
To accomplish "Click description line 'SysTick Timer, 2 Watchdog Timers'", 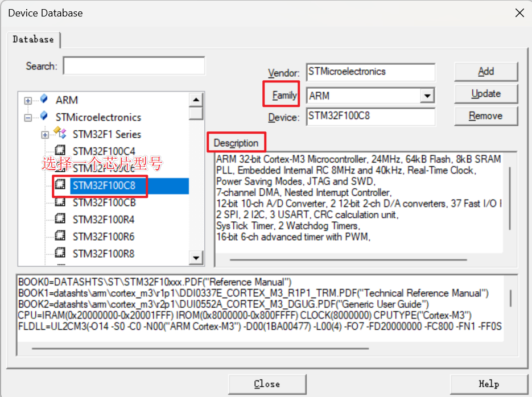I will point(288,226).
